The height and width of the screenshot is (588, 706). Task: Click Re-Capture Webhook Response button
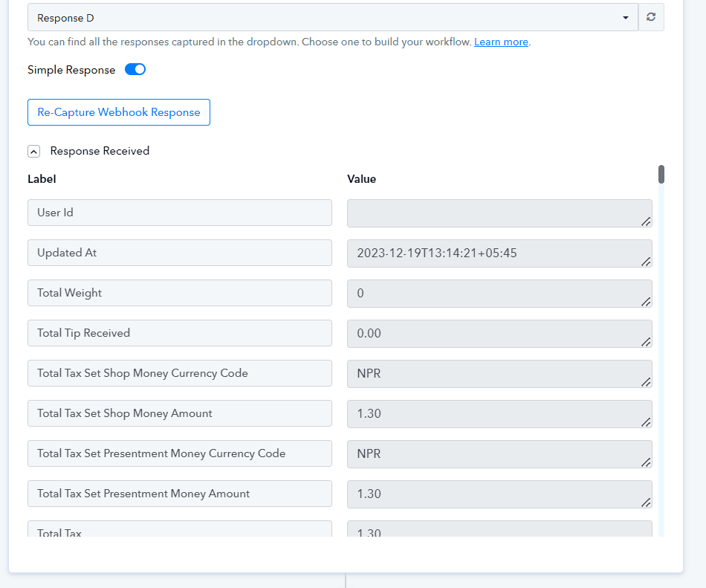point(119,112)
